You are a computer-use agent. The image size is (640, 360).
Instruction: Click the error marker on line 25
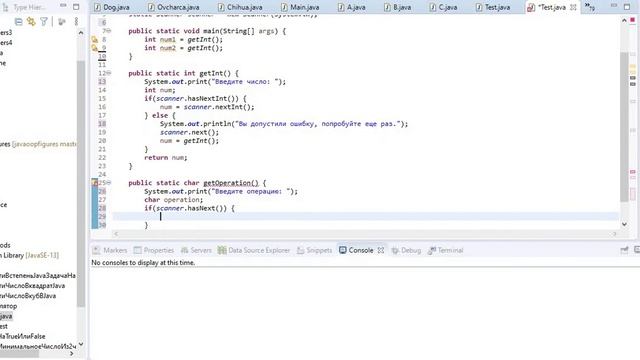[95, 182]
